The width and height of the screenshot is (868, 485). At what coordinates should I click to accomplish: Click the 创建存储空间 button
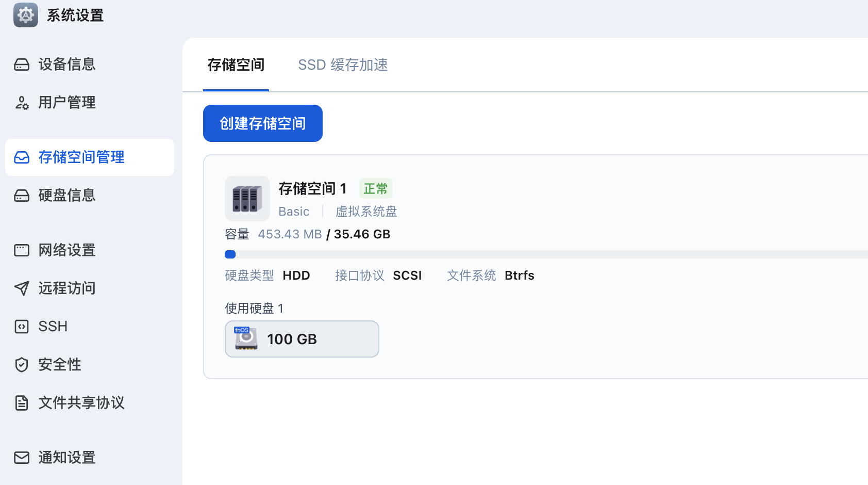click(x=263, y=123)
